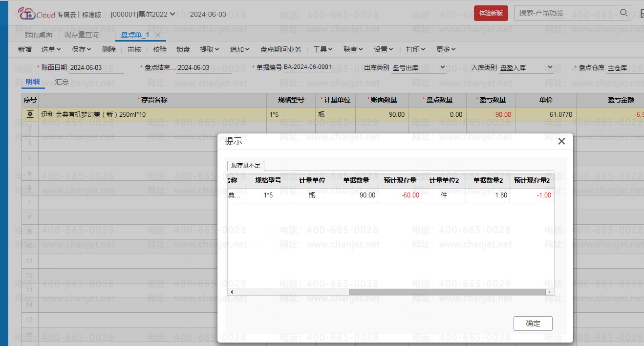Click dialog cell showing -1.00

(532, 195)
